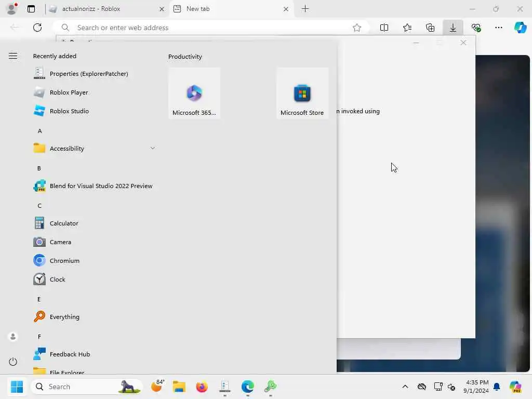Jump to letter E in app list
Viewport: 532px width, 399px height.
coord(39,299)
